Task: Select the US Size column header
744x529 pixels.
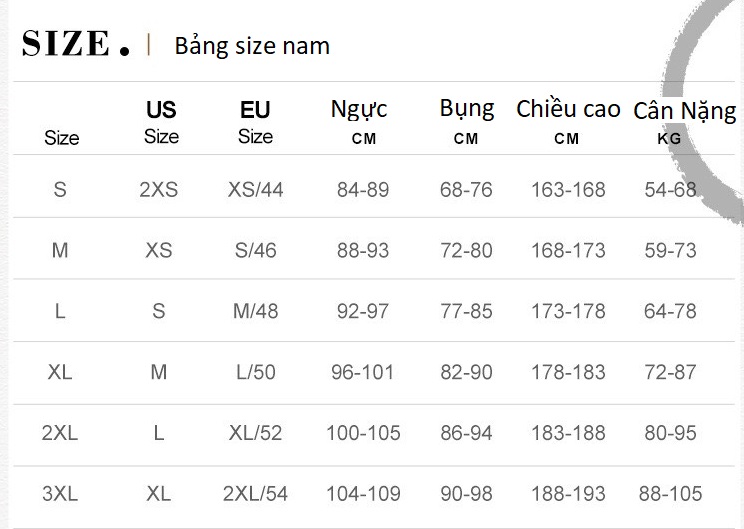Action: (161, 122)
